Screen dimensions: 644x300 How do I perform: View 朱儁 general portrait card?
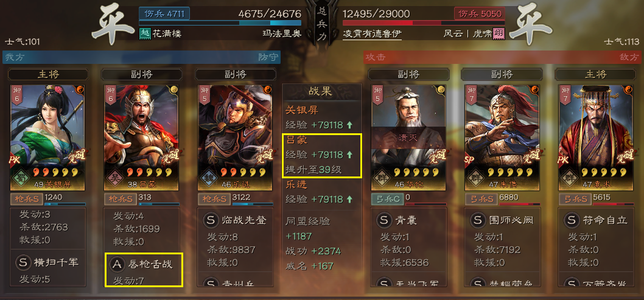502,138
